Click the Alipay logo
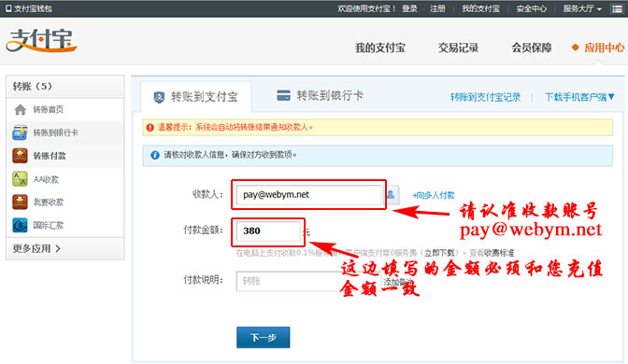 click(x=41, y=40)
